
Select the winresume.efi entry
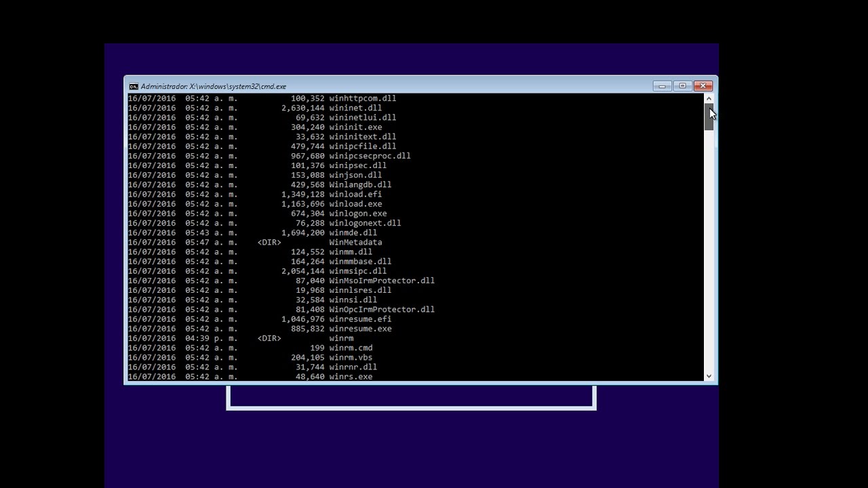pos(360,319)
